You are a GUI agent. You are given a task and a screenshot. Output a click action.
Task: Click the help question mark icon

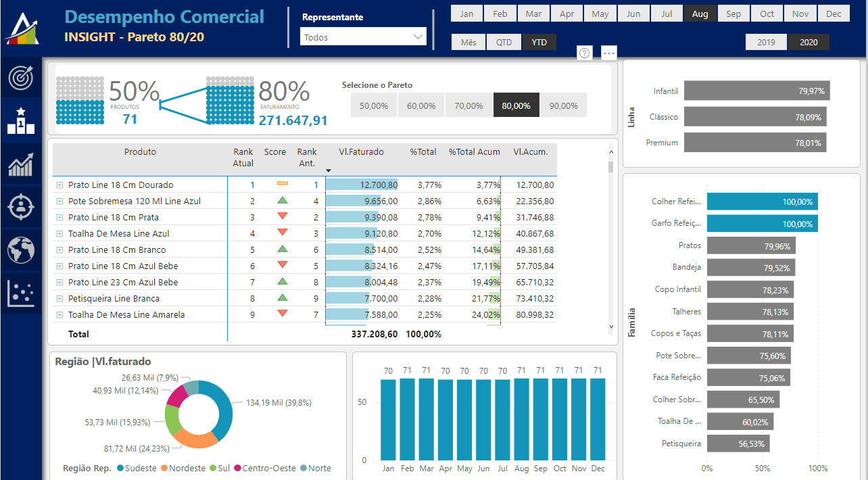585,53
